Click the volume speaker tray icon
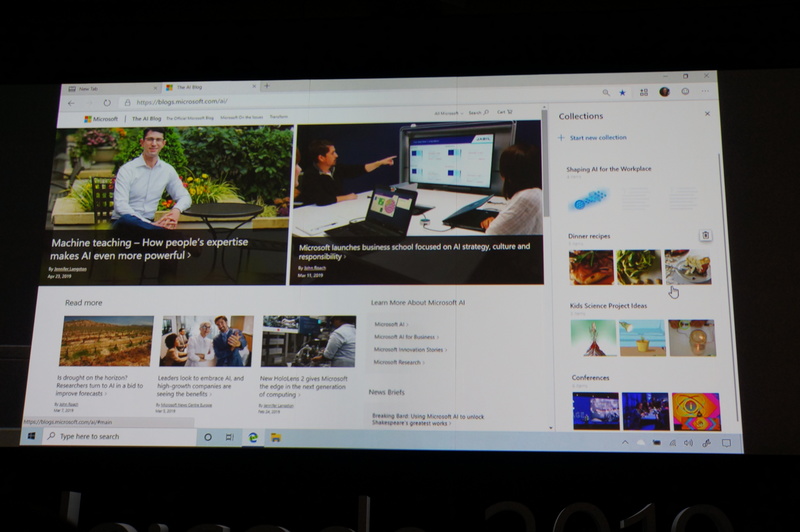Screen dimensions: 800x532 click(x=689, y=443)
